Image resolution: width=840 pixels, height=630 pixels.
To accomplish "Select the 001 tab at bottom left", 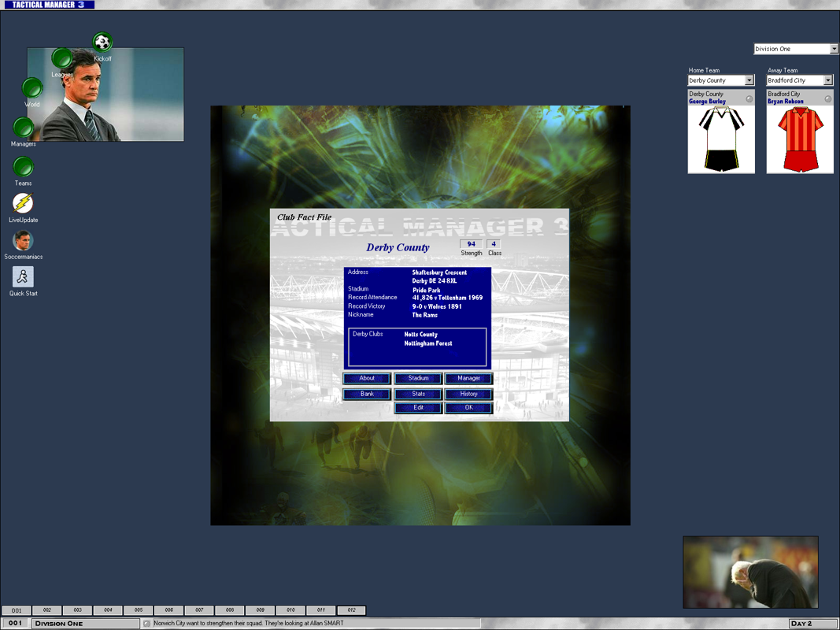I will click(x=17, y=610).
